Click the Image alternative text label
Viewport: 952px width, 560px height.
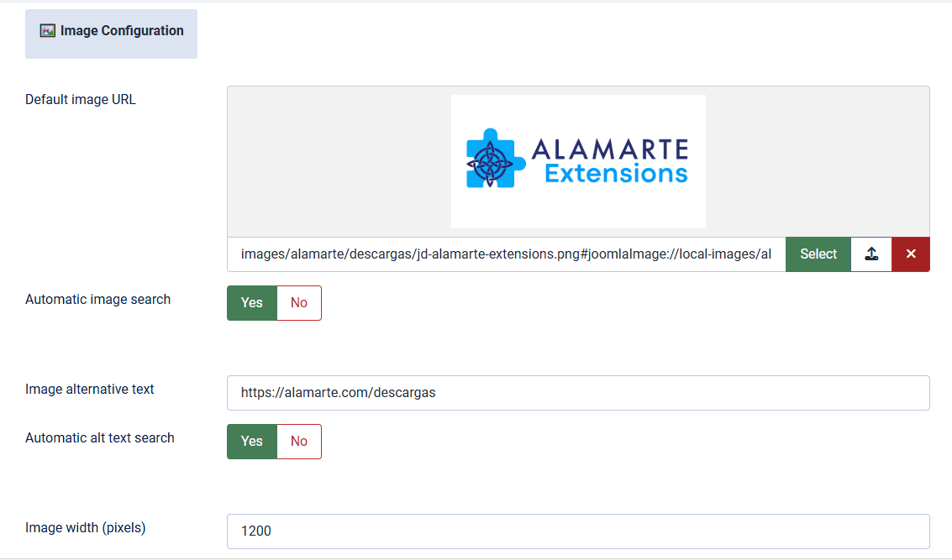(90, 390)
